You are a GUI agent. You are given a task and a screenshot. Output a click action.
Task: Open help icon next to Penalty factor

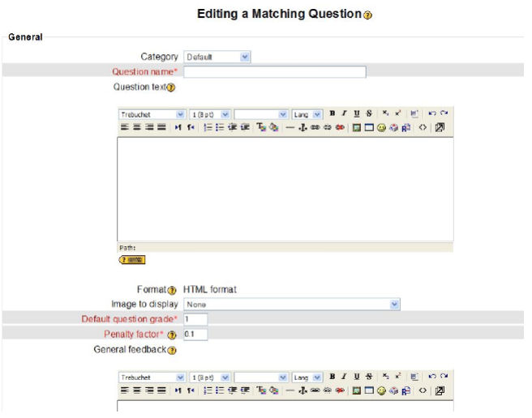tap(172, 335)
